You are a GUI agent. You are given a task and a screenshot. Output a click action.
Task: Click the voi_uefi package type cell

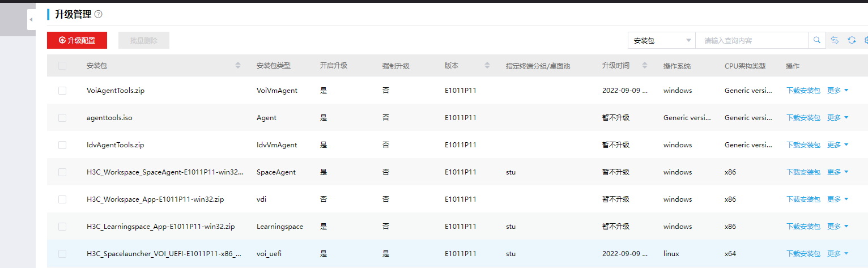(x=269, y=254)
